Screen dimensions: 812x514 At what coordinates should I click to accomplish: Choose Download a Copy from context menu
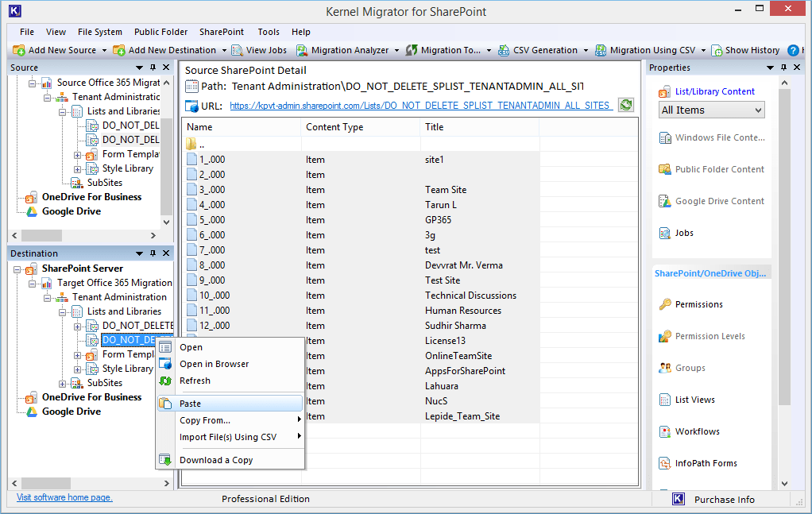click(230, 460)
